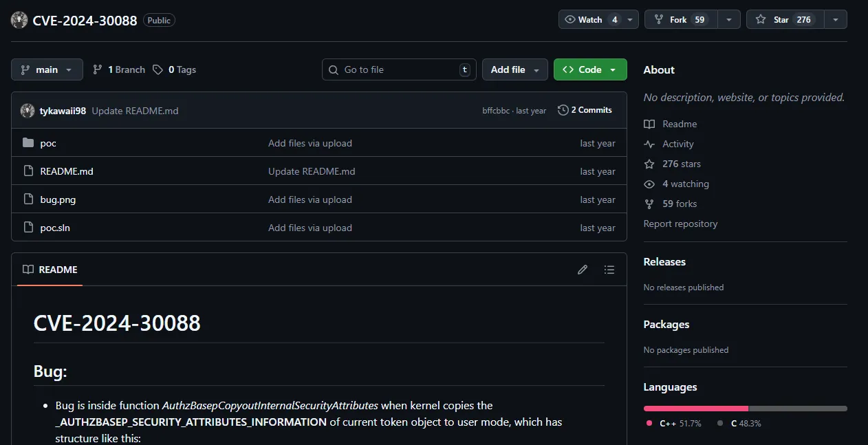This screenshot has width=868, height=445.
Task: Click the pencil edit README icon
Action: [x=583, y=270]
